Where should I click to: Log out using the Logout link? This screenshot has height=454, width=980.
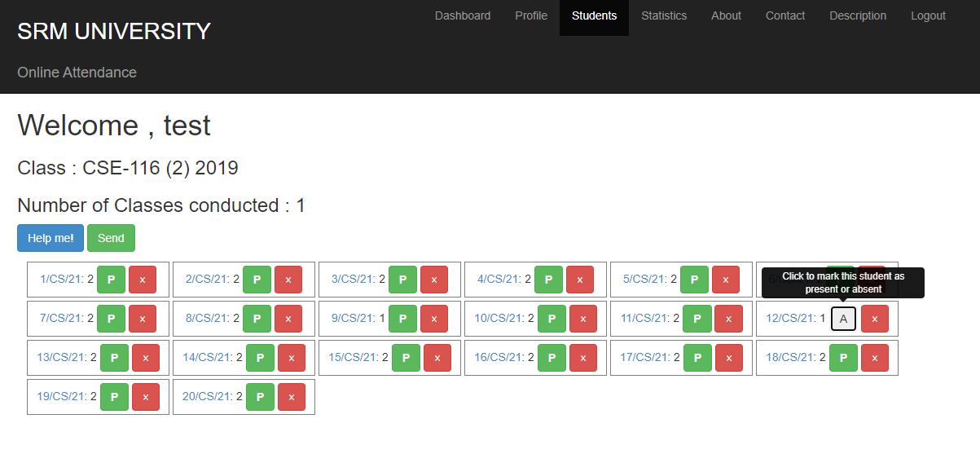(929, 15)
